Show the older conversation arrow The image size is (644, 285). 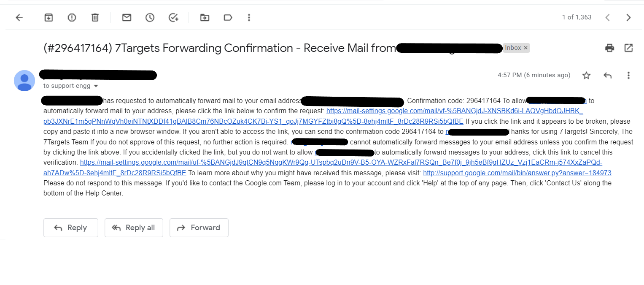tap(628, 17)
